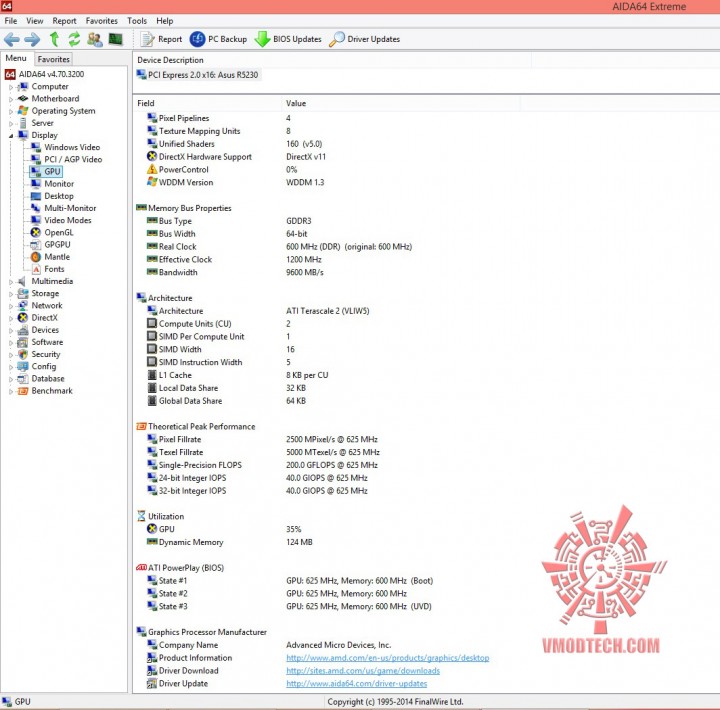This screenshot has width=720, height=710.
Task: Refresh the page with green arrows icon
Action: click(x=74, y=39)
